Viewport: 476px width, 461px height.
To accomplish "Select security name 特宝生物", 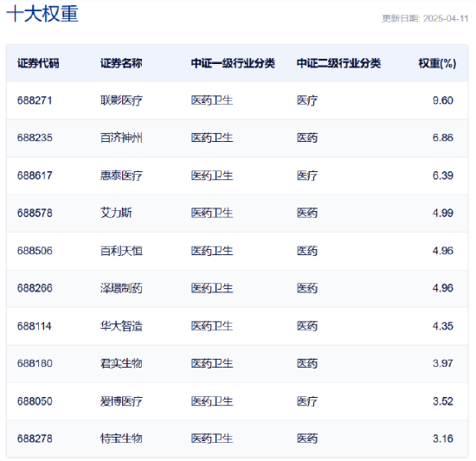I will coord(121,439).
